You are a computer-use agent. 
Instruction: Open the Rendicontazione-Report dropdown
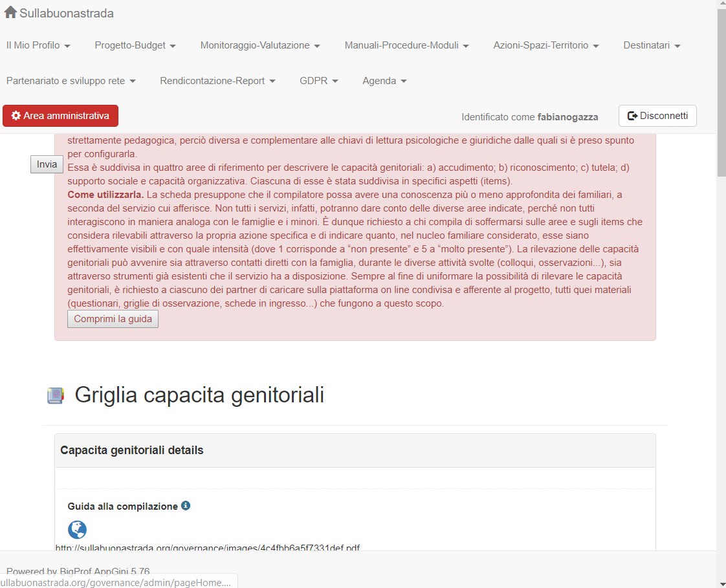tap(217, 81)
